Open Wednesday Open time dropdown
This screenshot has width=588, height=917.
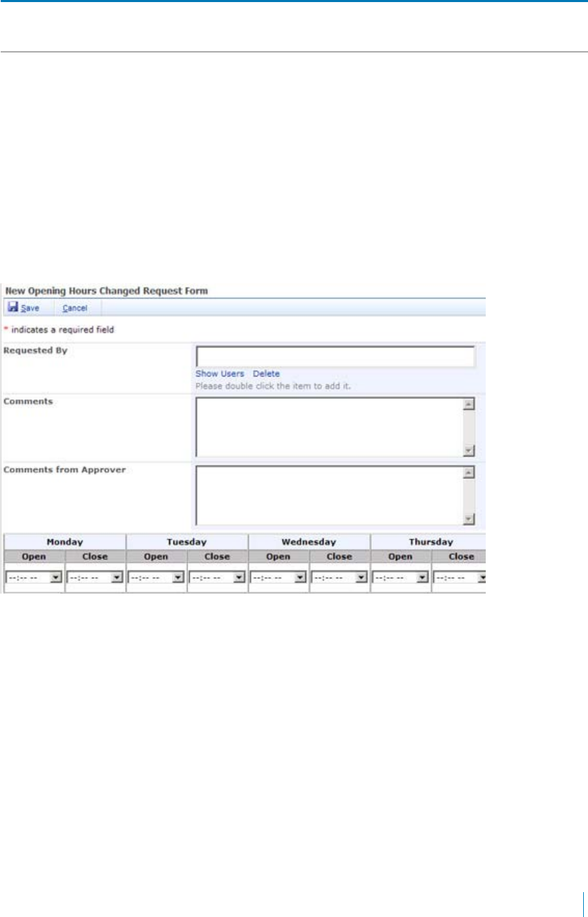(x=278, y=578)
